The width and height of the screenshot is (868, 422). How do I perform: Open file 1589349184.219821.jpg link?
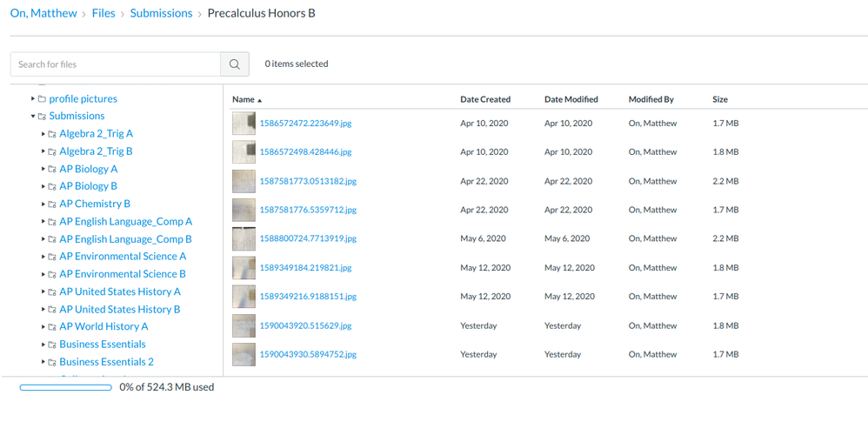coord(305,268)
